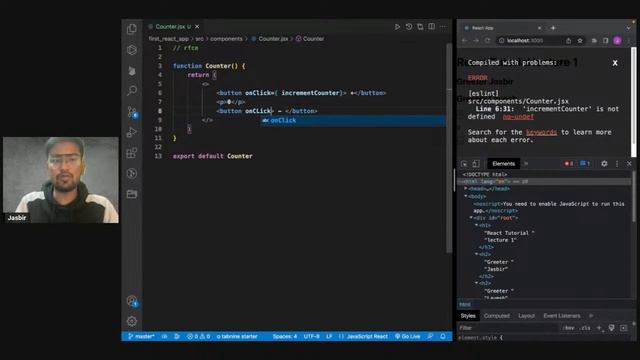Open the Run and Debug view
This screenshot has height=360, width=640.
pyautogui.click(x=131, y=132)
